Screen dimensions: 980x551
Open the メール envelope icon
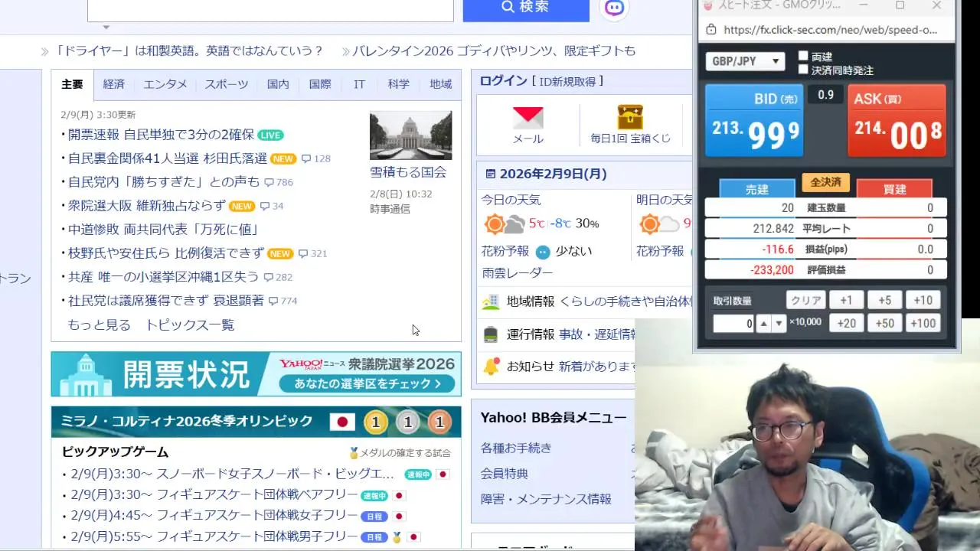pyautogui.click(x=528, y=118)
